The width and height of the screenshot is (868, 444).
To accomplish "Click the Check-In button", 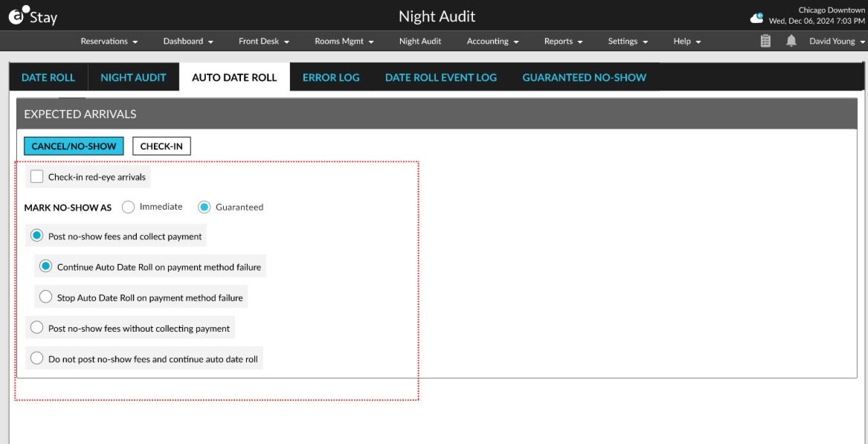I will pos(161,147).
